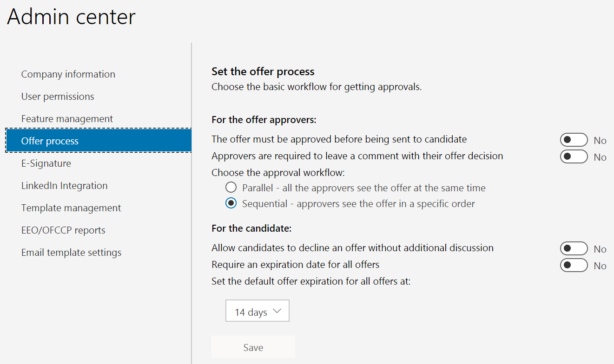614x364 pixels.
Task: Open the 14 days expiration dropdown
Action: (x=257, y=311)
